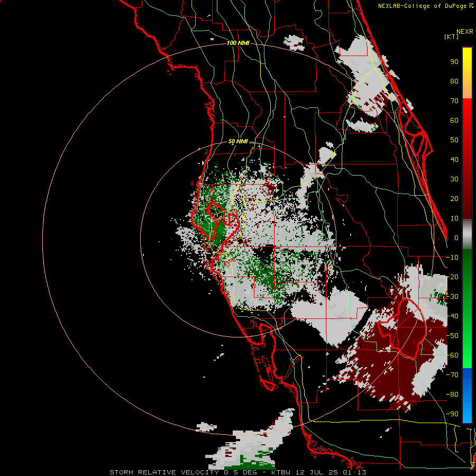Click the NEXR label above the scale
Image resolution: width=476 pixels, height=476 pixels.
click(x=465, y=32)
